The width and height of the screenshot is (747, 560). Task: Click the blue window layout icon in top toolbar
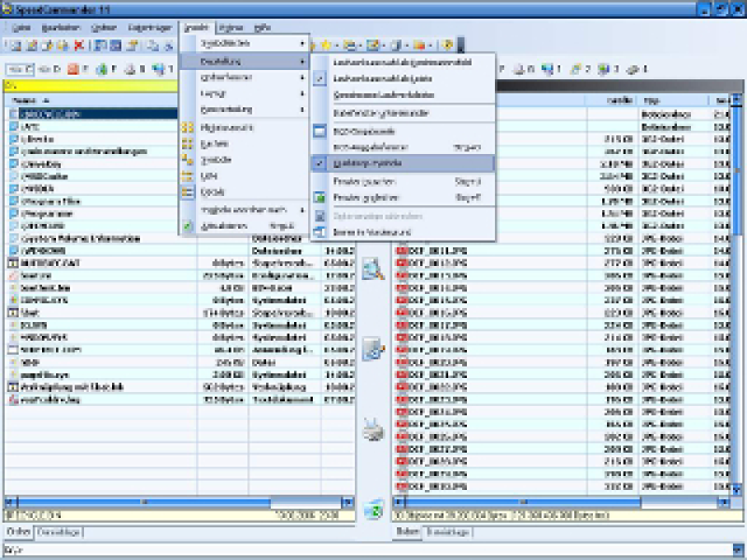100,45
